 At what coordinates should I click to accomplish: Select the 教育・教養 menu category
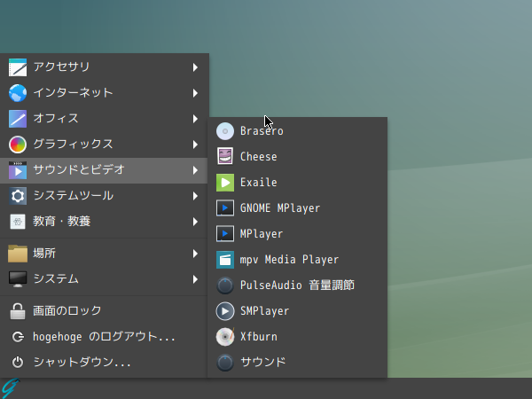coord(104,222)
